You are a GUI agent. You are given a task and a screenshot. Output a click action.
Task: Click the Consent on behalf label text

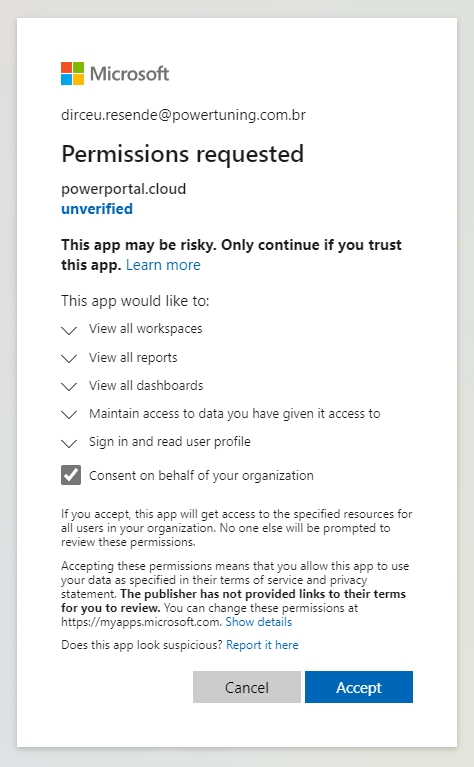click(x=201, y=475)
